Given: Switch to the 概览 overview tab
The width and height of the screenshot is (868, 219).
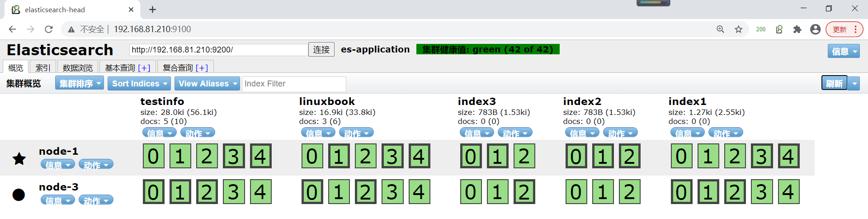Looking at the screenshot, I should click(x=16, y=67).
